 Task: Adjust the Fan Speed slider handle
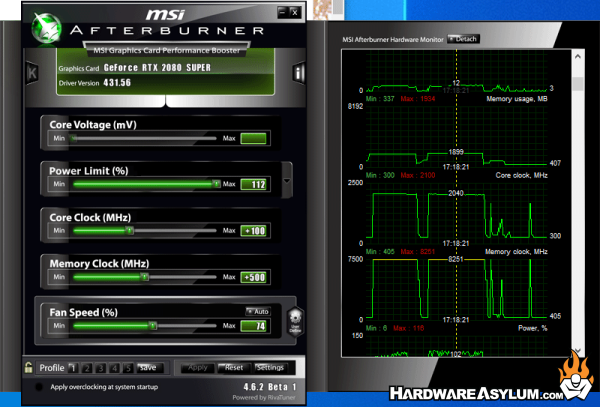pos(153,326)
